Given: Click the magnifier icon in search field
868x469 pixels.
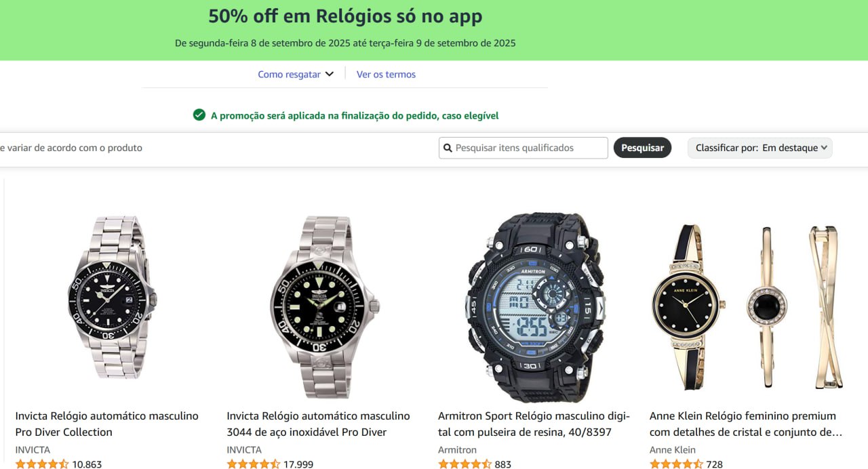Looking at the screenshot, I should pyautogui.click(x=448, y=148).
